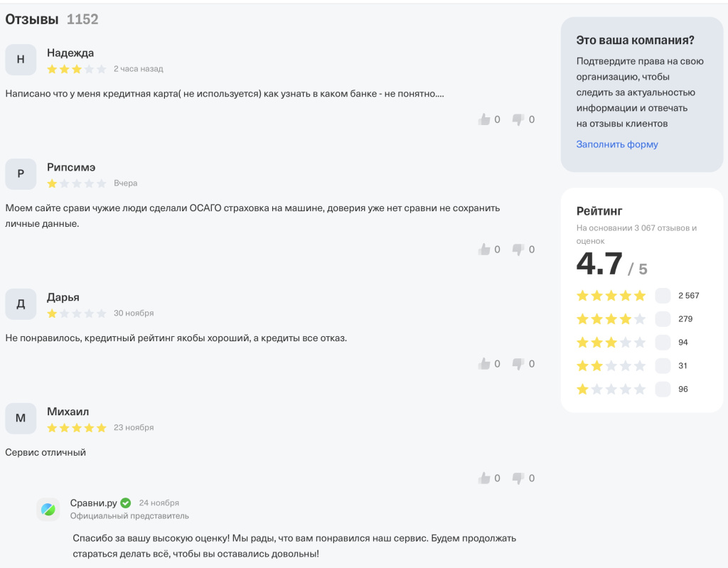Screen dimensions: 728x568
Task: Give thumbs up to Михаил's review
Action: (485, 478)
